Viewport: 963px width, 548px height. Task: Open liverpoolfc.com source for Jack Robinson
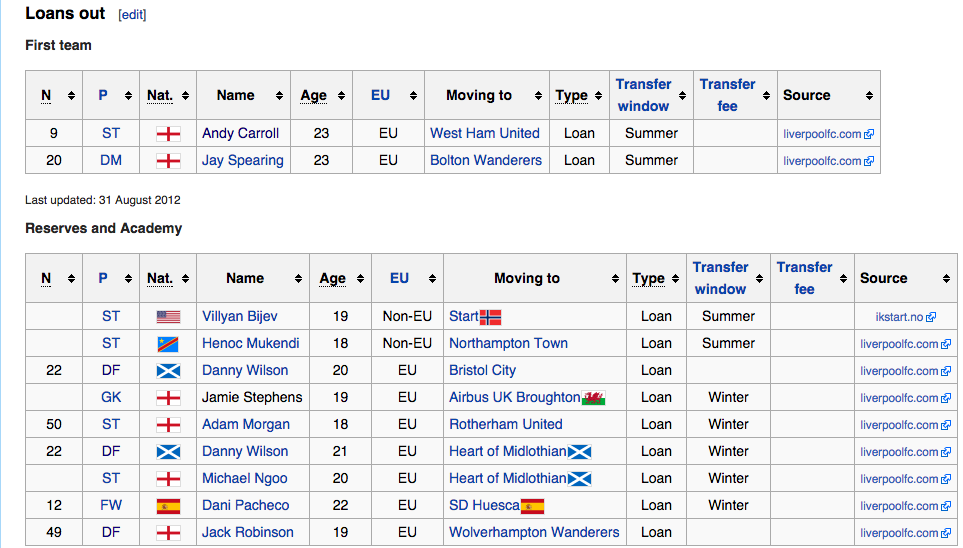(905, 533)
